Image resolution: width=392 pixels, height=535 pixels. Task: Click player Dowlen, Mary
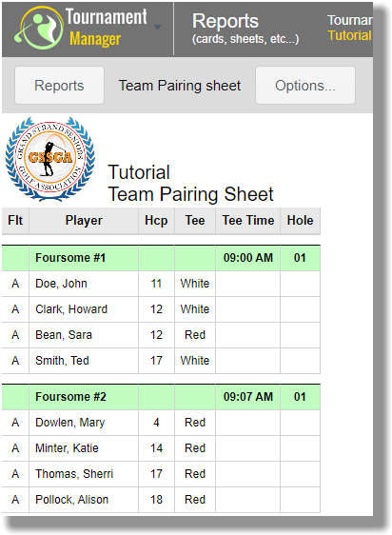(70, 423)
